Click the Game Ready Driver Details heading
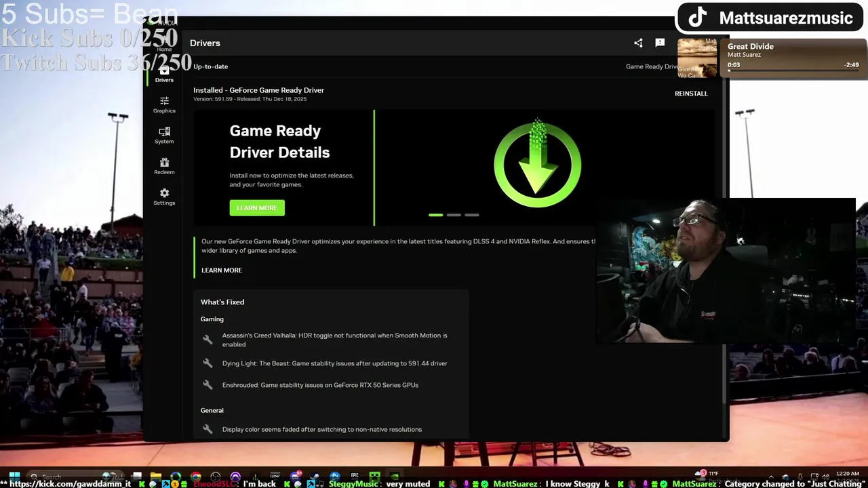868x488 pixels. tap(279, 142)
